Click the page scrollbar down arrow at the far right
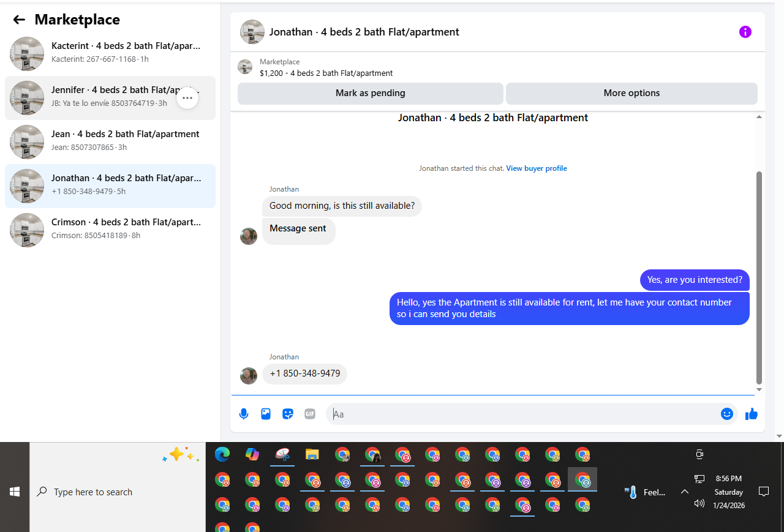 click(780, 436)
